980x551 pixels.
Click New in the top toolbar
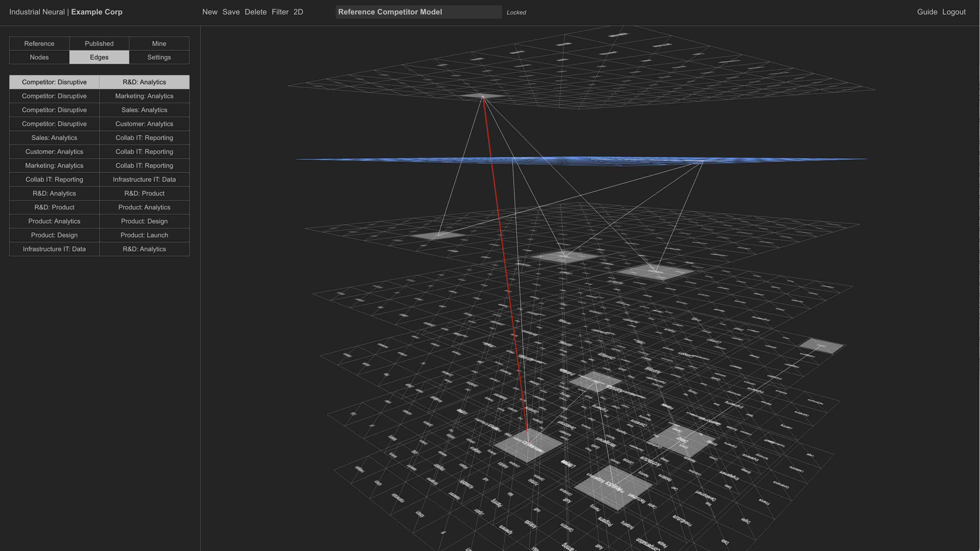(x=210, y=12)
